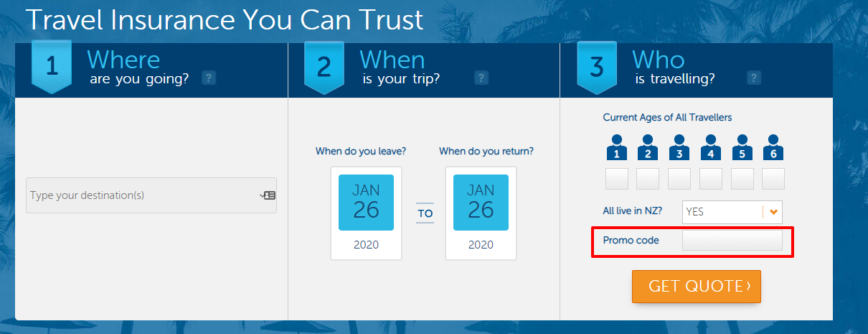Click the step 3 number badge
868x334 pixels.
click(597, 67)
